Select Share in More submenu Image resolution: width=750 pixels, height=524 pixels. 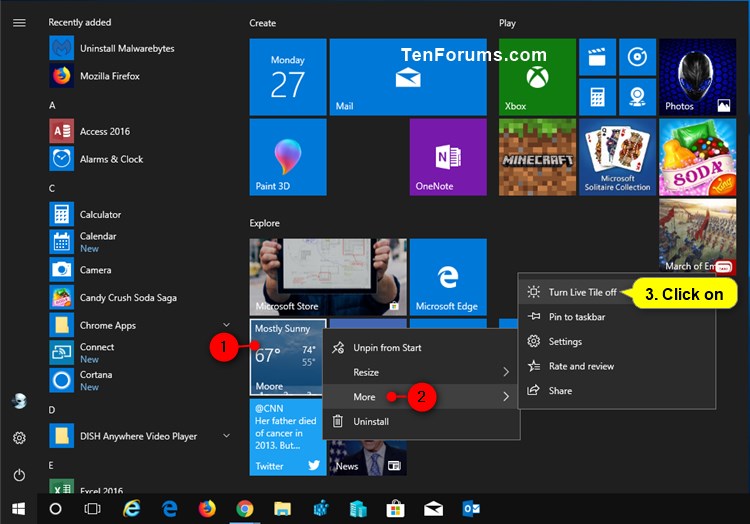pyautogui.click(x=617, y=391)
